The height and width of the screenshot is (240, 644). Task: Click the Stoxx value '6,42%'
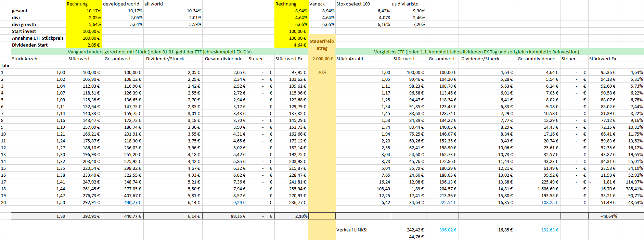pyautogui.click(x=363, y=11)
